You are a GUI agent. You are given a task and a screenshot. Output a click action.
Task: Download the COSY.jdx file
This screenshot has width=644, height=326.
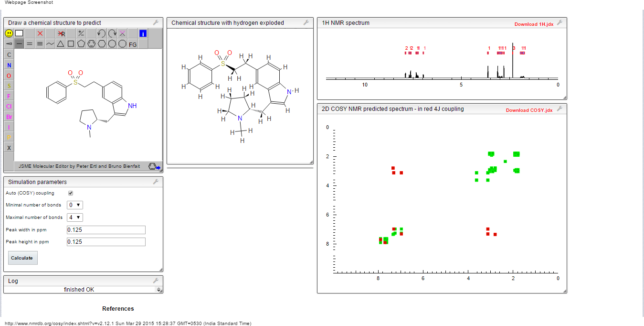[x=529, y=110]
